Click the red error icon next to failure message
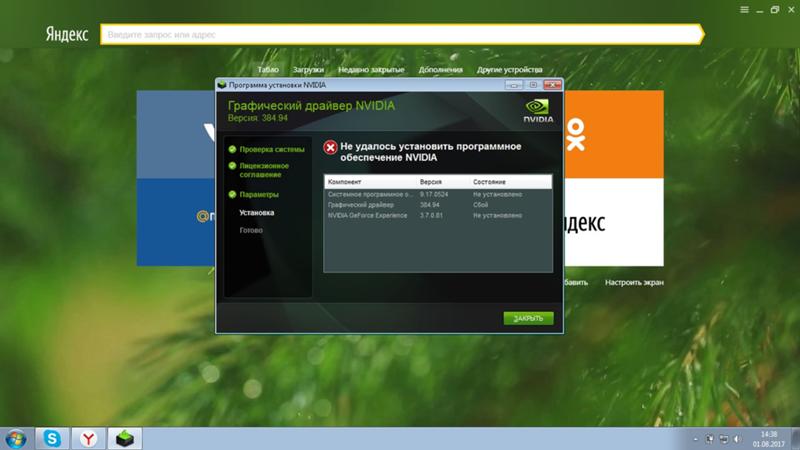Image resolution: width=800 pixels, height=450 pixels. tap(330, 147)
